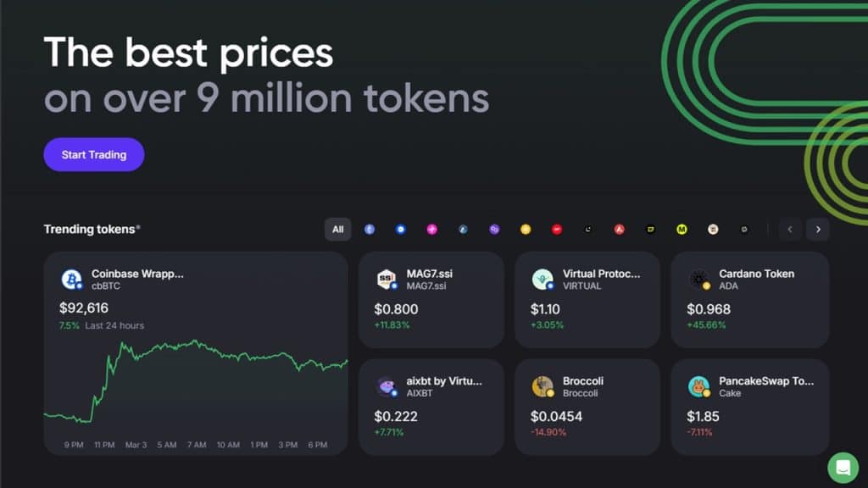Open the aixbt by Virtuals AIXBT card
Screen dimensions: 868x488
(x=431, y=405)
